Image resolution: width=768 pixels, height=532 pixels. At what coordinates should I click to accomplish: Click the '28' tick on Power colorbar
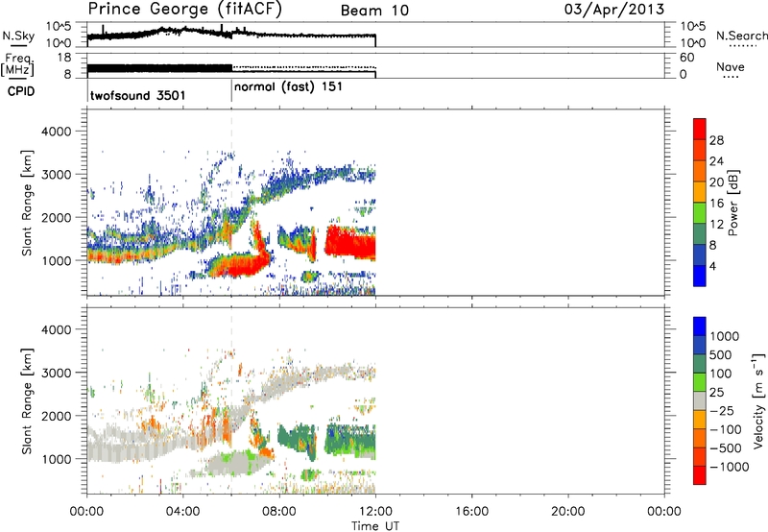(716, 140)
